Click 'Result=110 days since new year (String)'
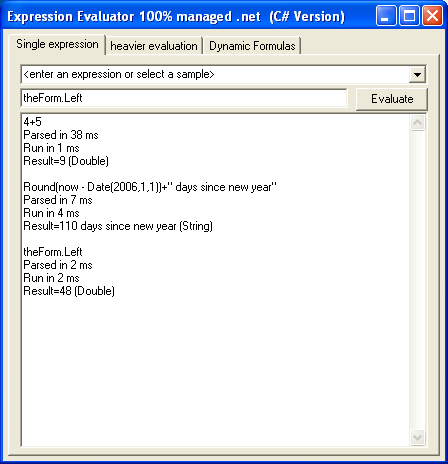The width and height of the screenshot is (448, 464). tap(118, 226)
